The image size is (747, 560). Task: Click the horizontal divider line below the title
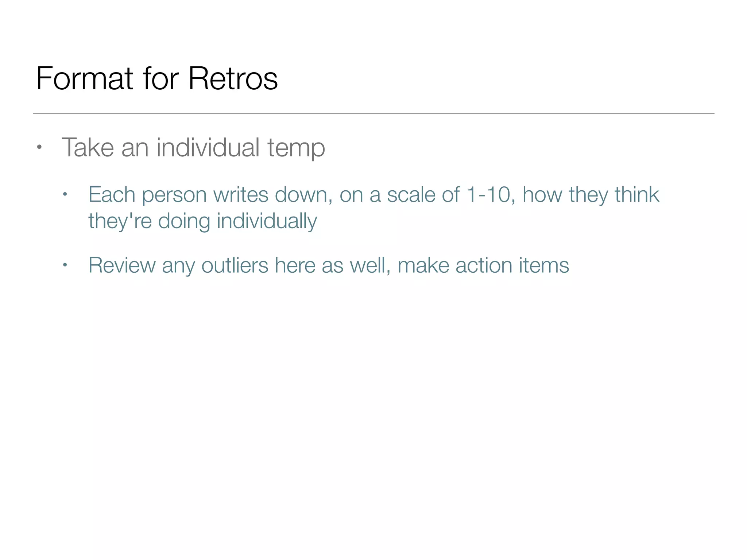[373, 113]
